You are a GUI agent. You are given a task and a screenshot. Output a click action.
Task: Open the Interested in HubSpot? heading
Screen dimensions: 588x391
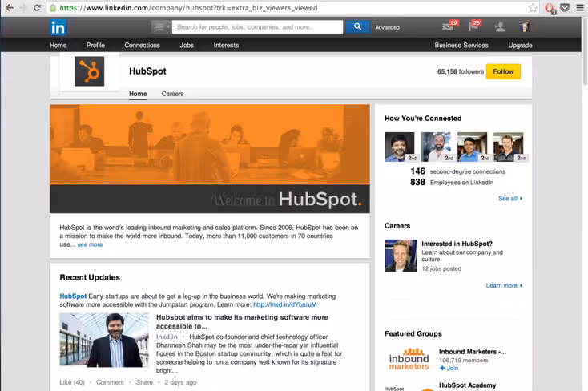[x=457, y=244]
